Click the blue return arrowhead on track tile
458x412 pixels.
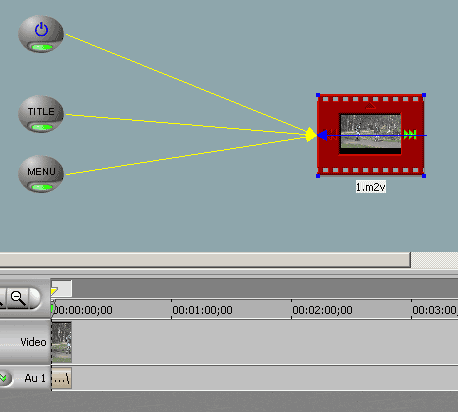322,135
